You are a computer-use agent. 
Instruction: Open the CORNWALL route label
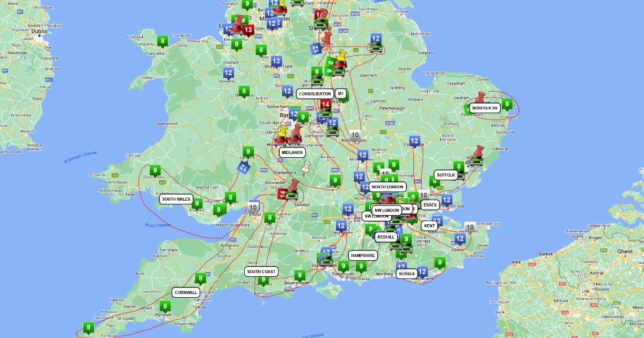[186, 292]
